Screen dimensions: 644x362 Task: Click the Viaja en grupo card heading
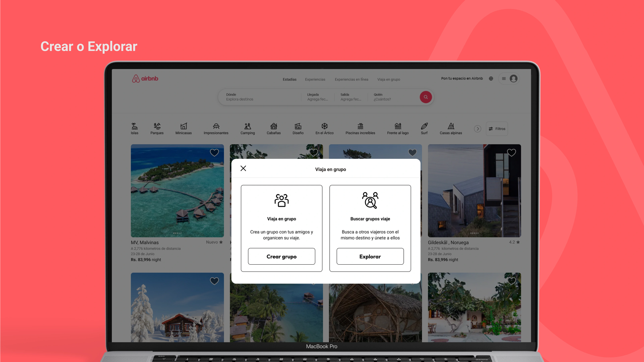[x=282, y=219]
